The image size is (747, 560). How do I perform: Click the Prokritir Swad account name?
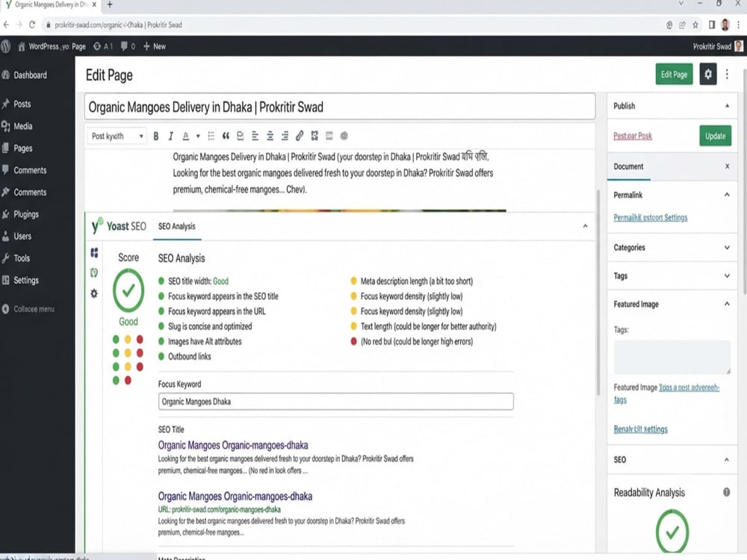click(712, 46)
